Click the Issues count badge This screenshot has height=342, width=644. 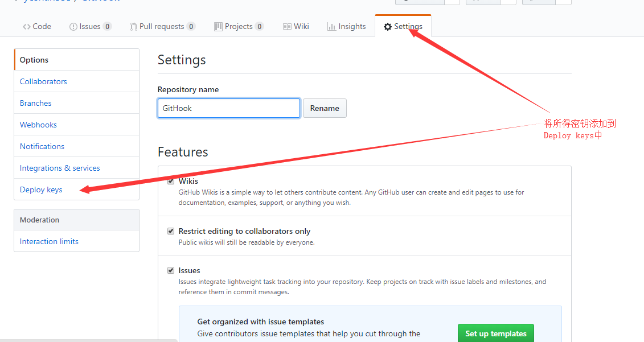[107, 26]
